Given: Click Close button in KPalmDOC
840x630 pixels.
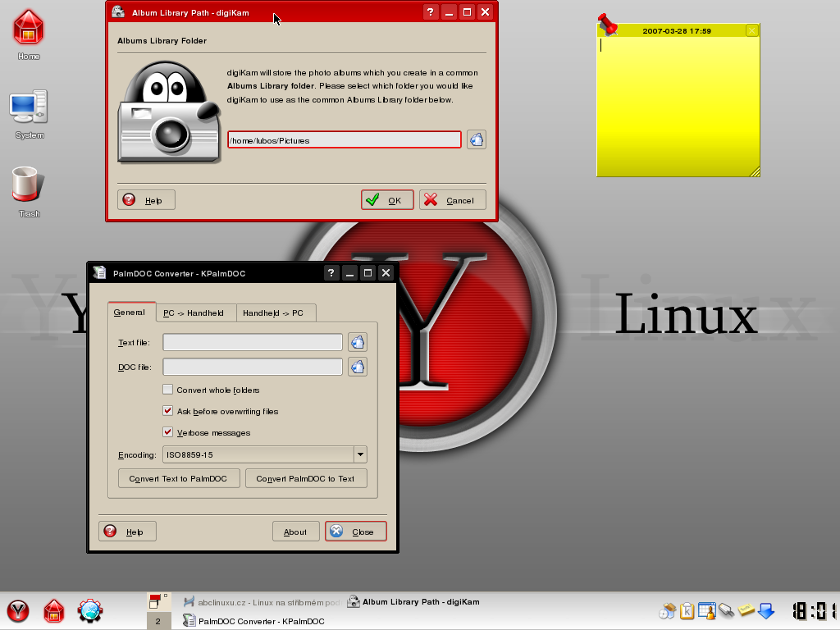Looking at the screenshot, I should pyautogui.click(x=356, y=532).
